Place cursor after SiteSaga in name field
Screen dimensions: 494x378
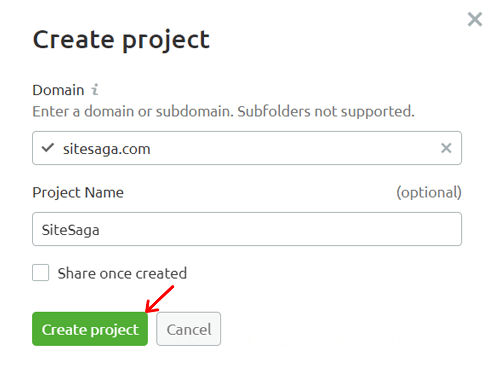click(100, 230)
